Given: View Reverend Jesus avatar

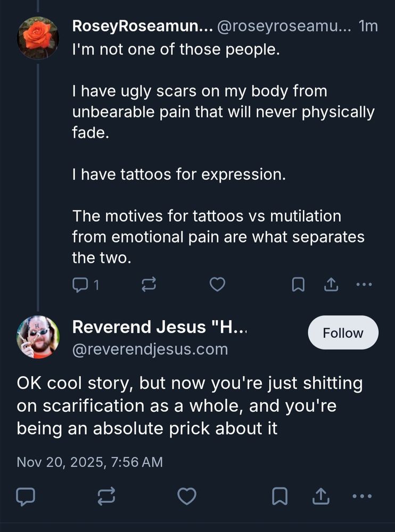Looking at the screenshot, I should coord(38,337).
